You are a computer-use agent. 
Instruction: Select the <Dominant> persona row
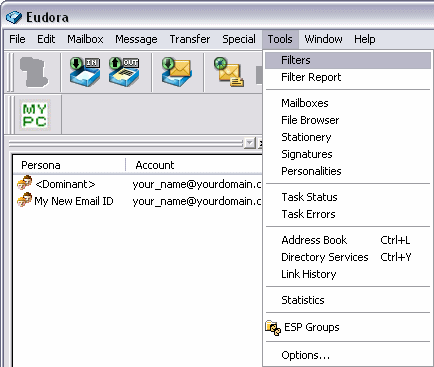(138, 184)
